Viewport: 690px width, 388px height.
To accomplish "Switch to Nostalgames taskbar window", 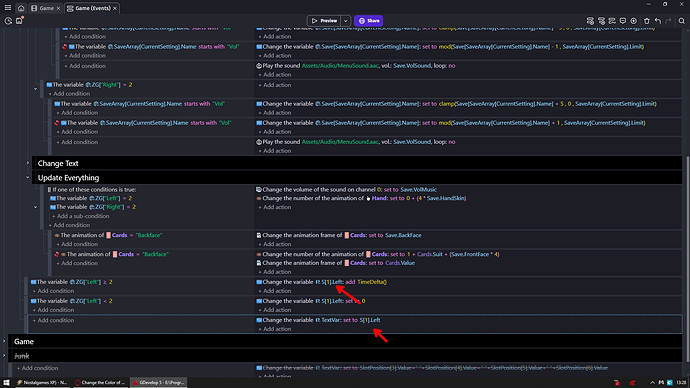I will pos(42,383).
